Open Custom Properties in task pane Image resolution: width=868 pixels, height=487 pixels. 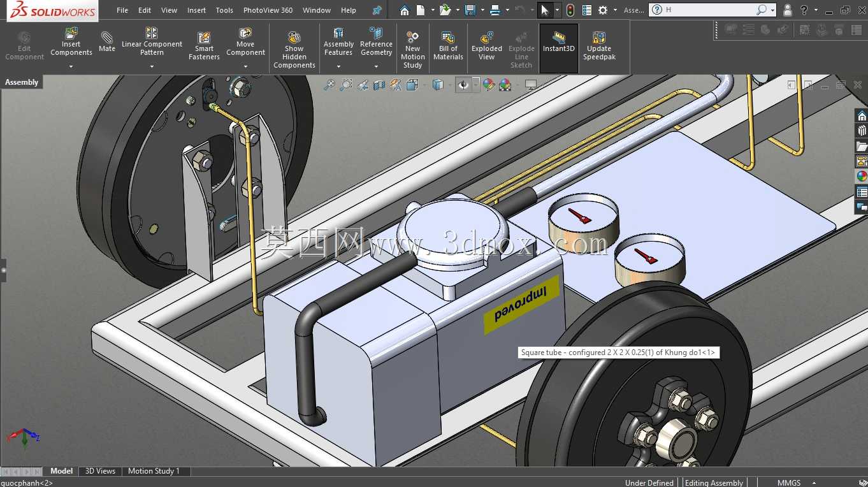point(862,193)
